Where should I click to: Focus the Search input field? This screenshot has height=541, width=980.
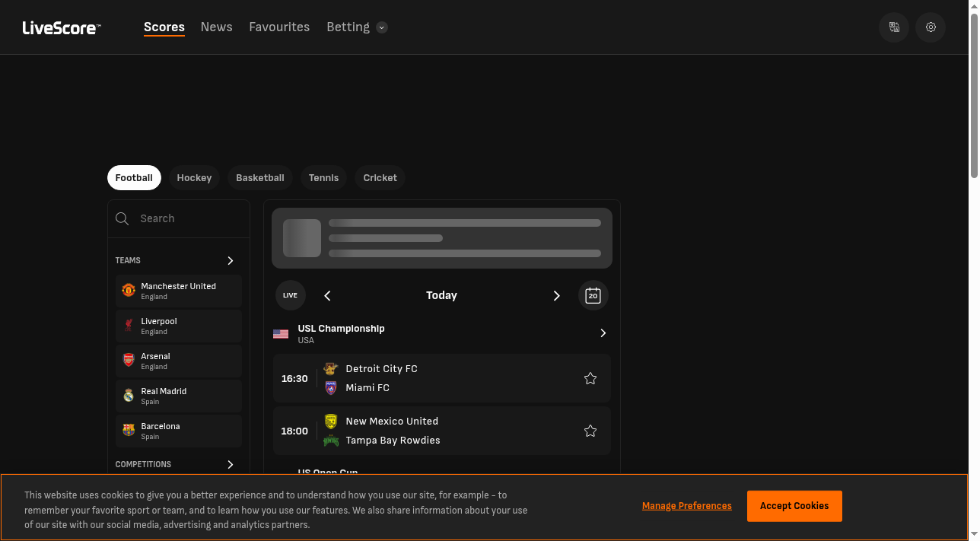point(179,218)
